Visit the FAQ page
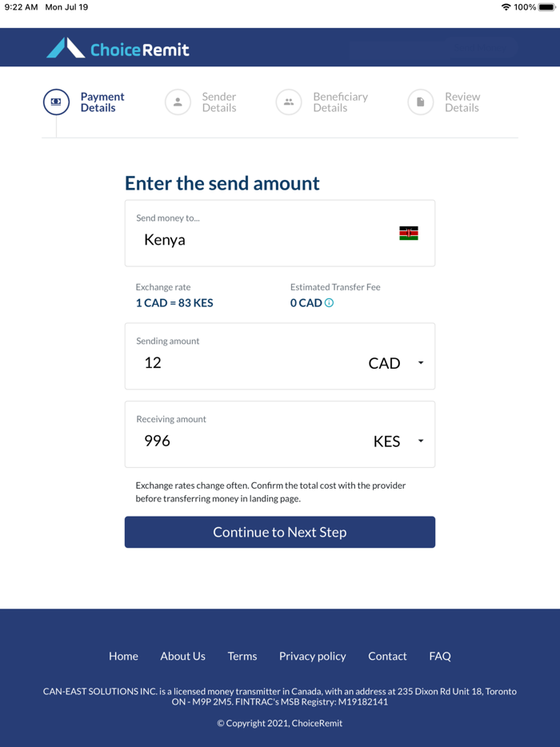 (439, 656)
